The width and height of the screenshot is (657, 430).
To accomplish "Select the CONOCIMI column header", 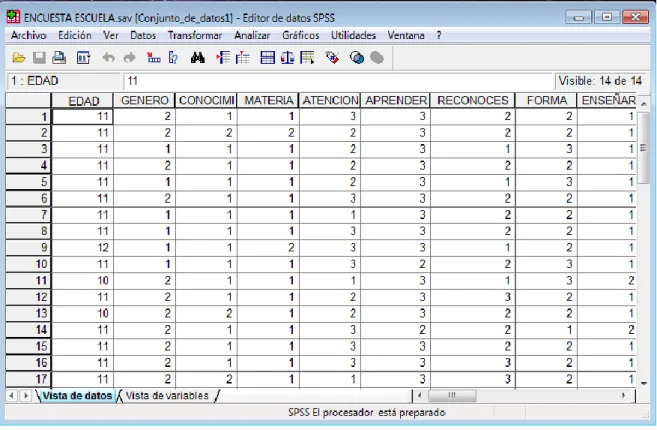I will [x=206, y=101].
